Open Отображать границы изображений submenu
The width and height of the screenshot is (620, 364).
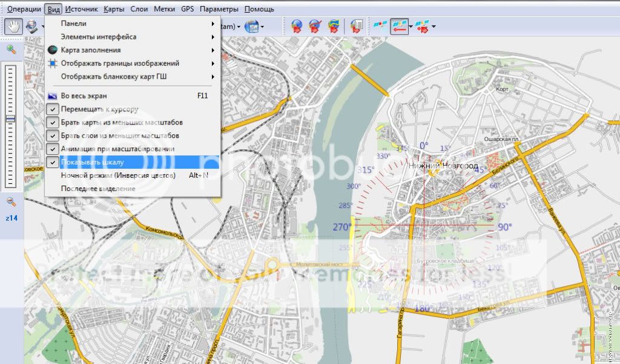(x=132, y=63)
